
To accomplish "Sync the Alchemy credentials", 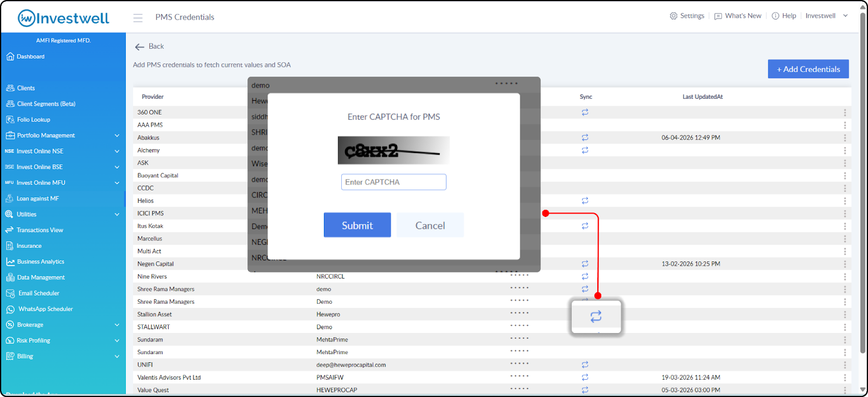I will 585,150.
